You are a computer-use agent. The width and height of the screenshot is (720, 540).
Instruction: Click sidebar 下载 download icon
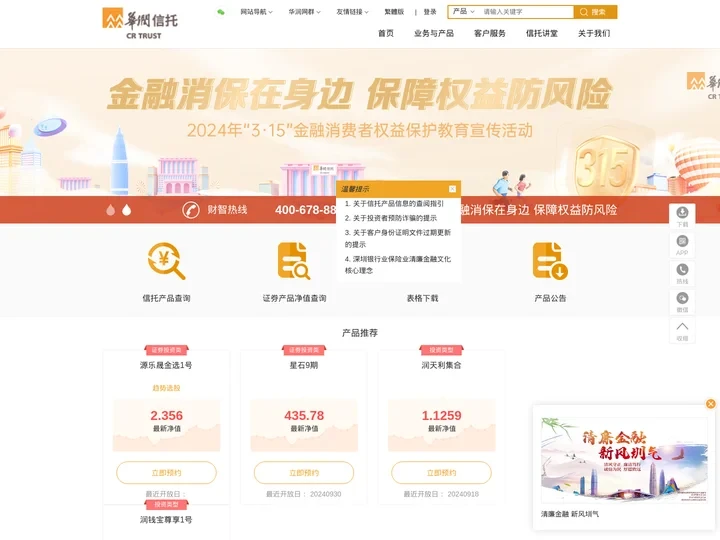point(682,212)
